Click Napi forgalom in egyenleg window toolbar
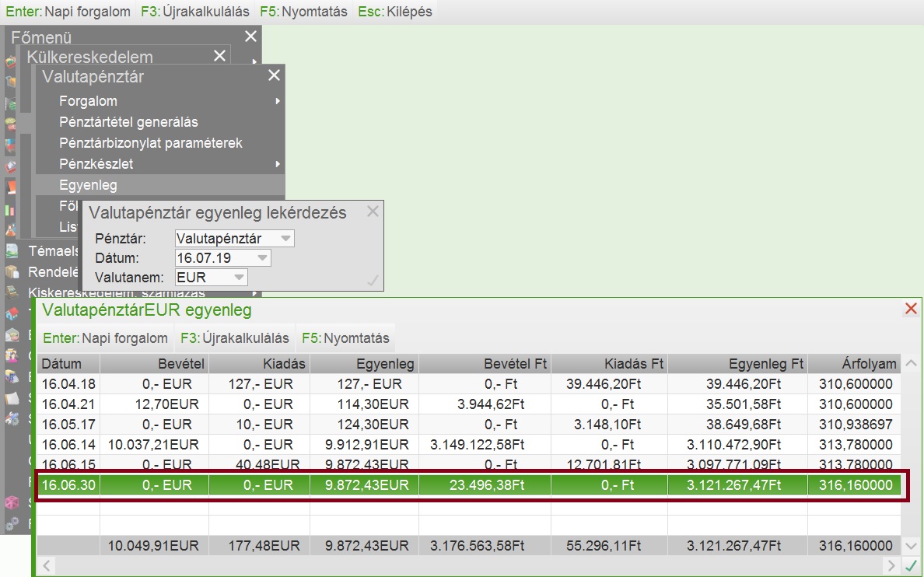The height and width of the screenshot is (577, 924). [x=106, y=338]
